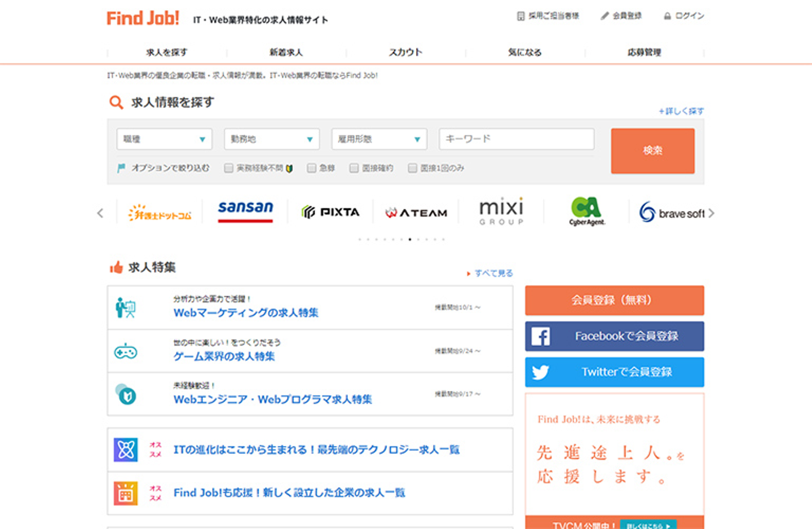
Task: Select スカウト in the navigation
Action: click(x=406, y=52)
